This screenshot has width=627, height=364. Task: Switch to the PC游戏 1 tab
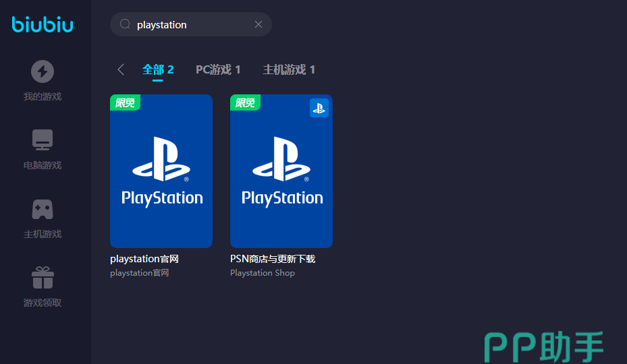coord(218,69)
